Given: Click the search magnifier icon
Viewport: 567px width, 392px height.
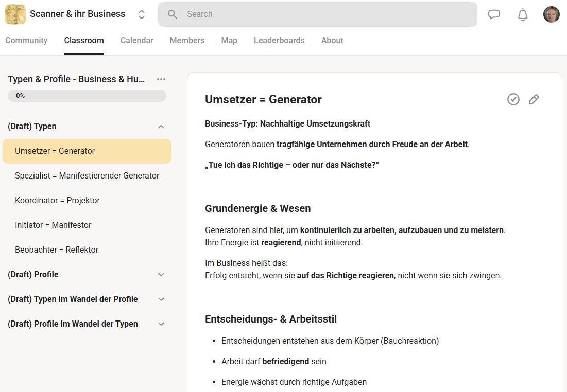Looking at the screenshot, I should click(173, 14).
